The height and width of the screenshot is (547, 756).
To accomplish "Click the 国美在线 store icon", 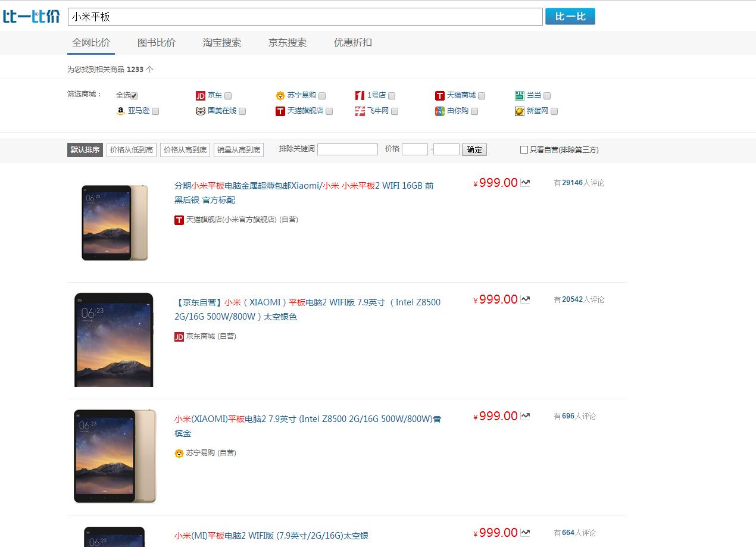I will pyautogui.click(x=201, y=111).
